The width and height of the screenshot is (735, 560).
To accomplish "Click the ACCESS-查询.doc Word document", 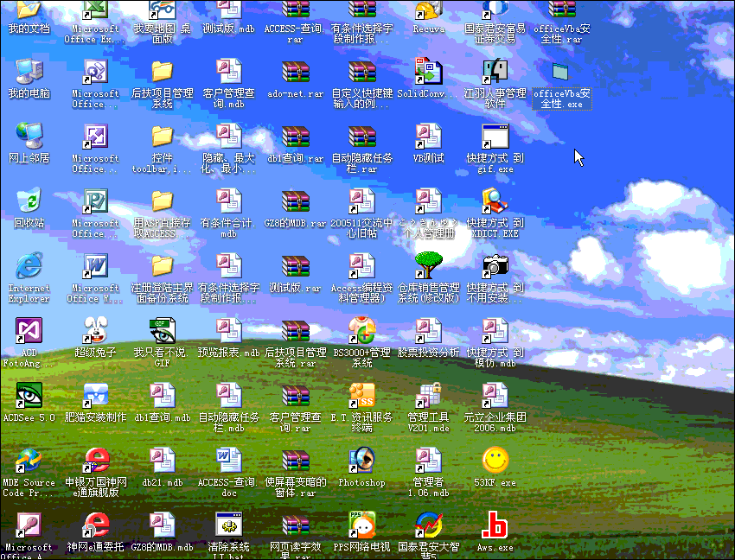I will pyautogui.click(x=229, y=460).
